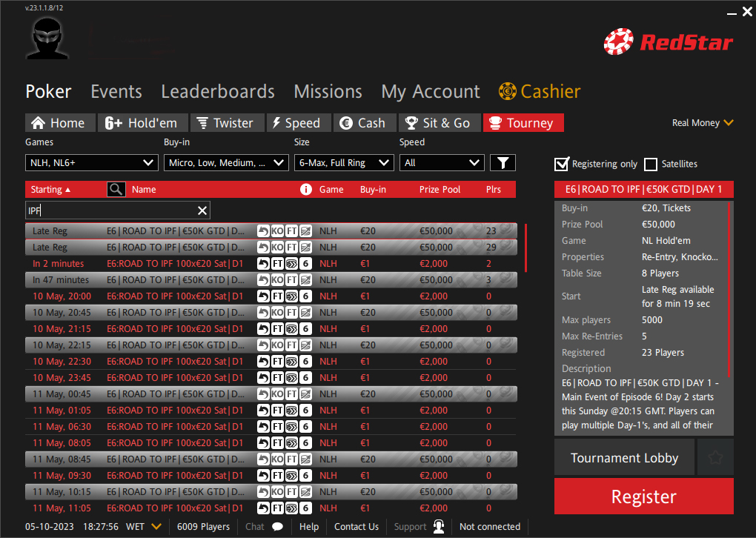Click turbo chevrons icon in 10 May, 20:00 row
The height and width of the screenshot is (538, 756).
pos(291,296)
